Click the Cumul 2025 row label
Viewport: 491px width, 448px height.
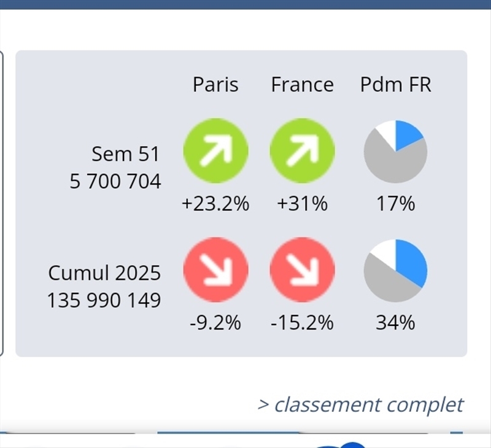click(104, 272)
